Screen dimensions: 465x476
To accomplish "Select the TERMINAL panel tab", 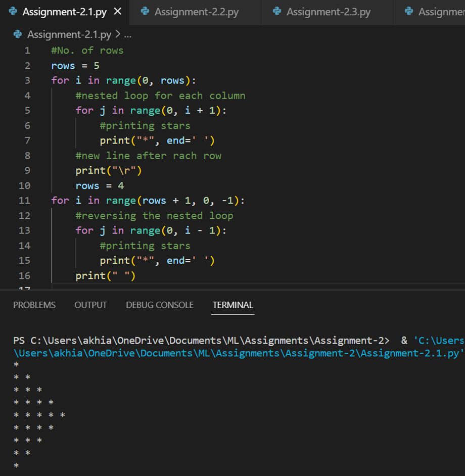I will tap(232, 305).
